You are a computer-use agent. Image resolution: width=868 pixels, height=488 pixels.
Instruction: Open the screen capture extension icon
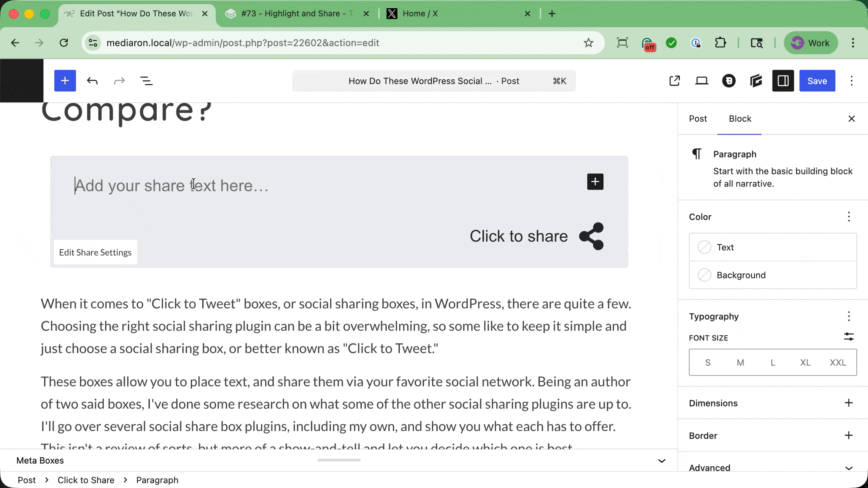tap(622, 43)
